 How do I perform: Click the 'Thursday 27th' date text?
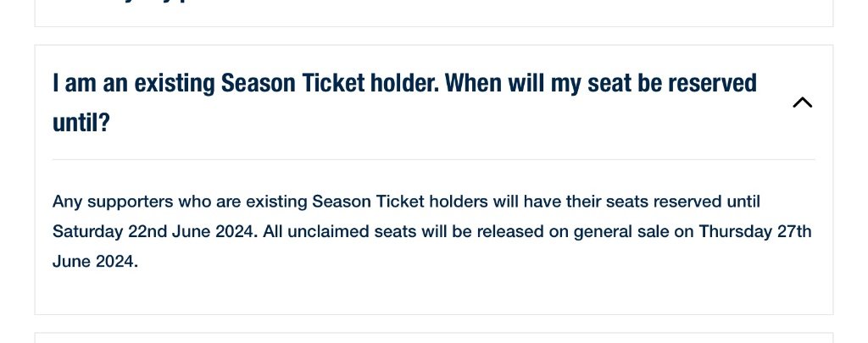[755, 231]
